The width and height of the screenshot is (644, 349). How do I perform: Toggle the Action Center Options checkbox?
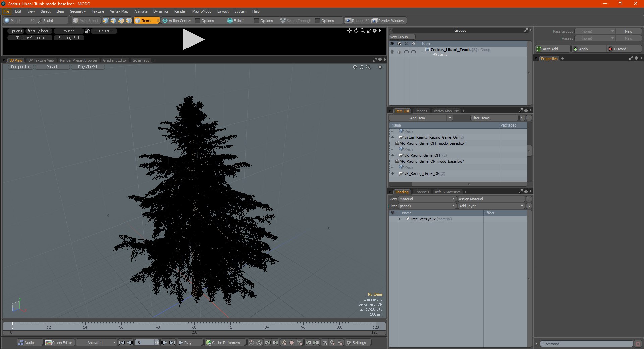point(198,21)
